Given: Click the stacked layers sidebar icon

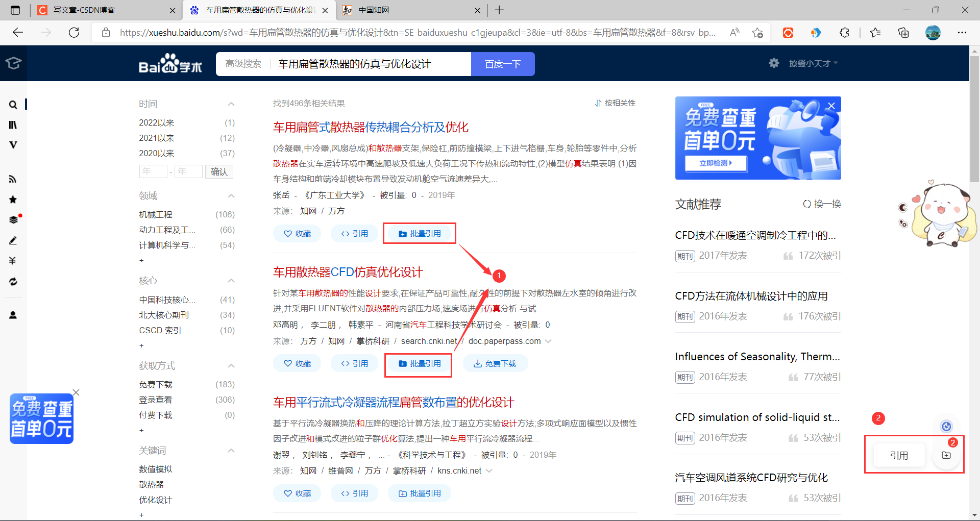Looking at the screenshot, I should pyautogui.click(x=13, y=220).
